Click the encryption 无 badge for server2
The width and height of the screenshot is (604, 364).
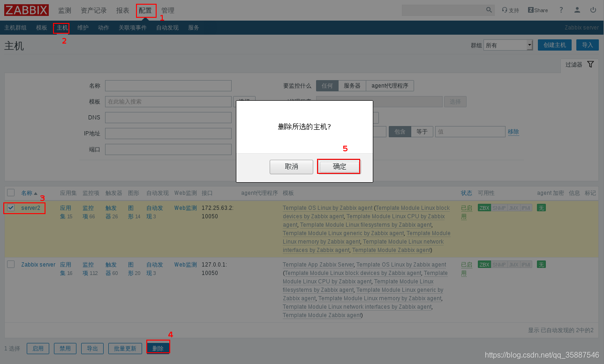(541, 208)
